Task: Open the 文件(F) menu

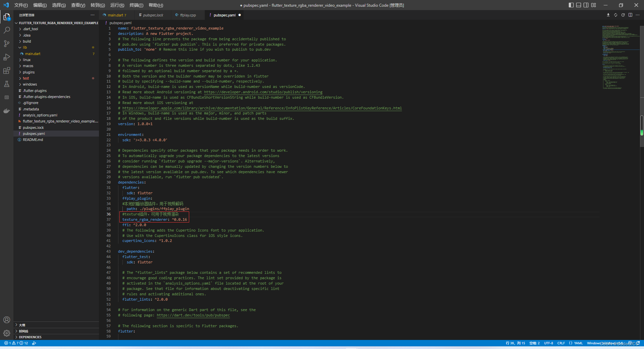Action: point(21,5)
